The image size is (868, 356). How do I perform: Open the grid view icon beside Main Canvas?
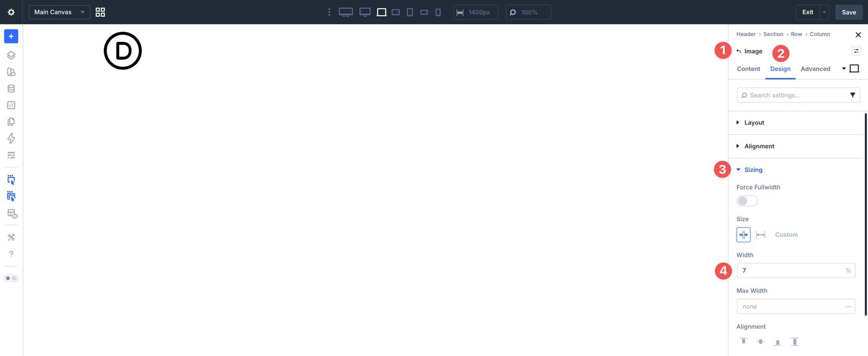point(100,12)
